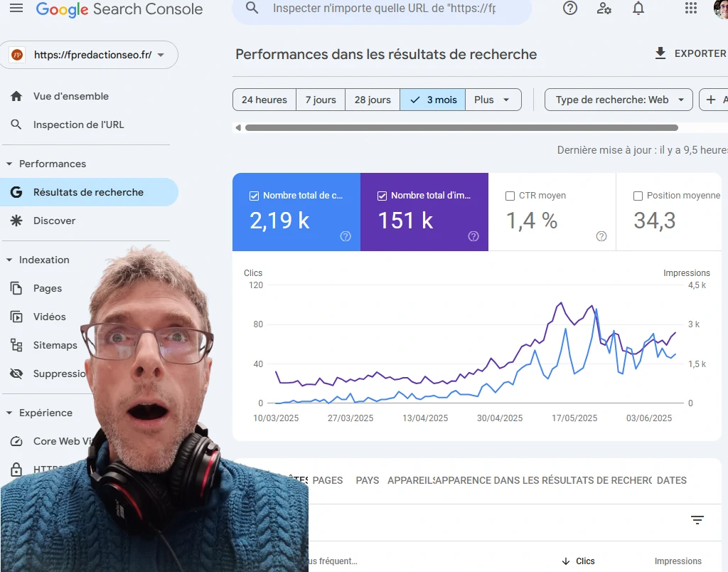
Task: Click the Pages document icon
Action: [16, 288]
